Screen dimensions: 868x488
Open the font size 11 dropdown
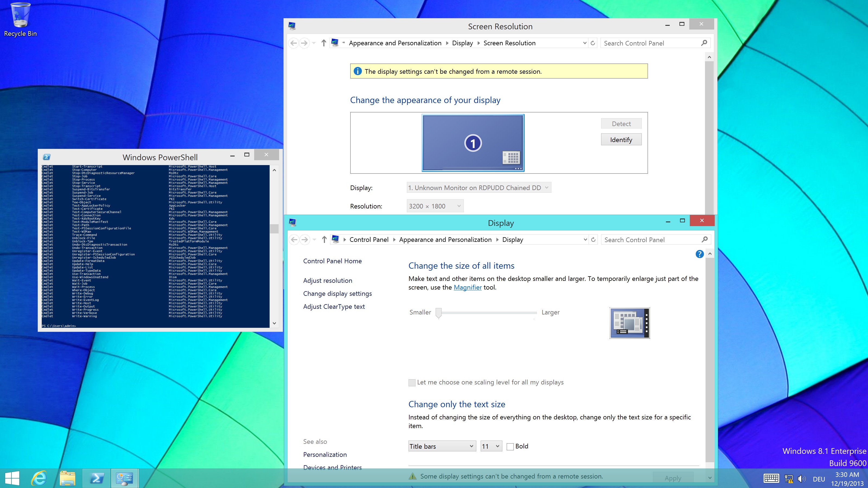coord(491,446)
